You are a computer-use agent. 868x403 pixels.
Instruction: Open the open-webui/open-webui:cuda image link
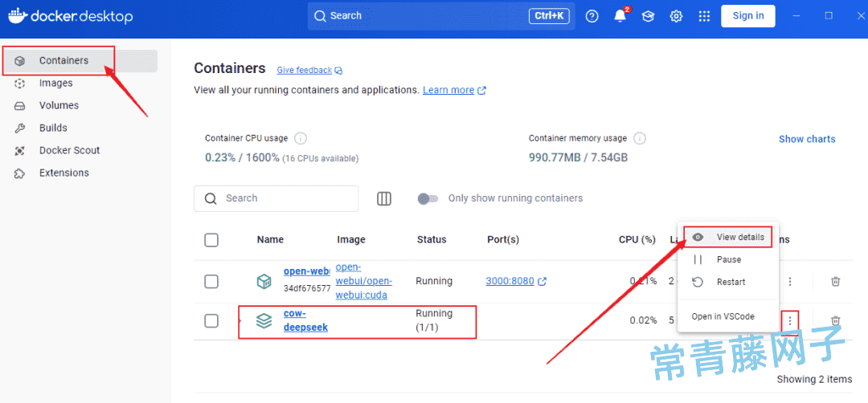(364, 282)
